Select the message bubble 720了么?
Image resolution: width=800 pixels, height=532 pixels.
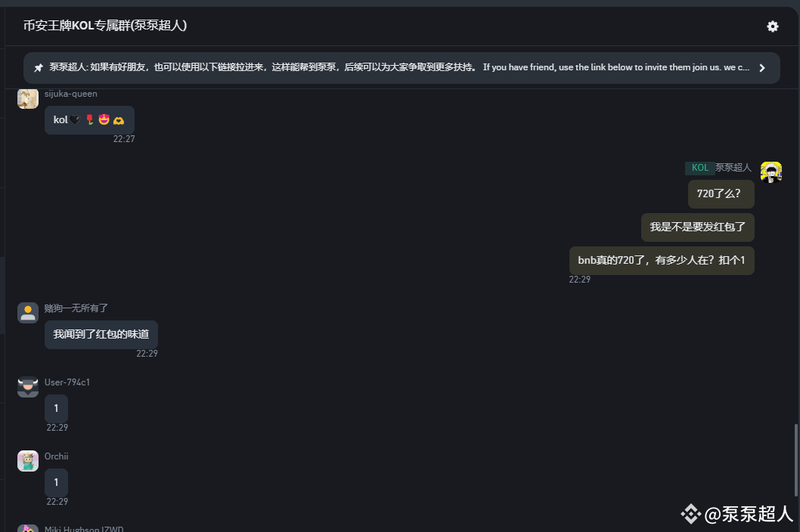pyautogui.click(x=721, y=193)
